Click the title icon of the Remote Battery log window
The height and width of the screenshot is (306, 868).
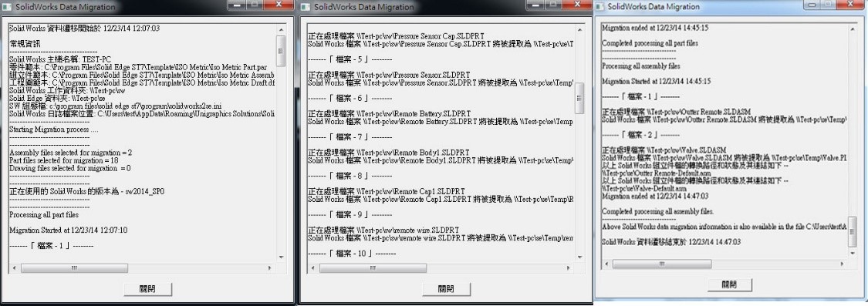click(x=306, y=7)
